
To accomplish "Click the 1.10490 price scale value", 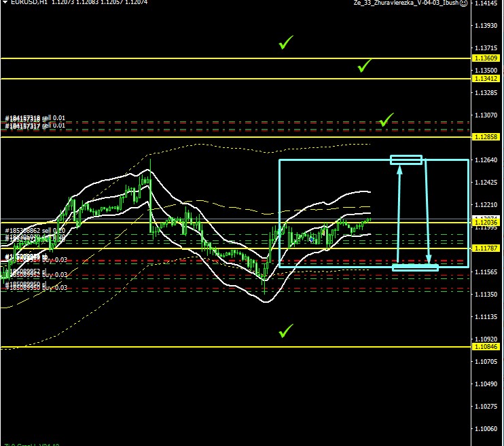I will [486, 384].
